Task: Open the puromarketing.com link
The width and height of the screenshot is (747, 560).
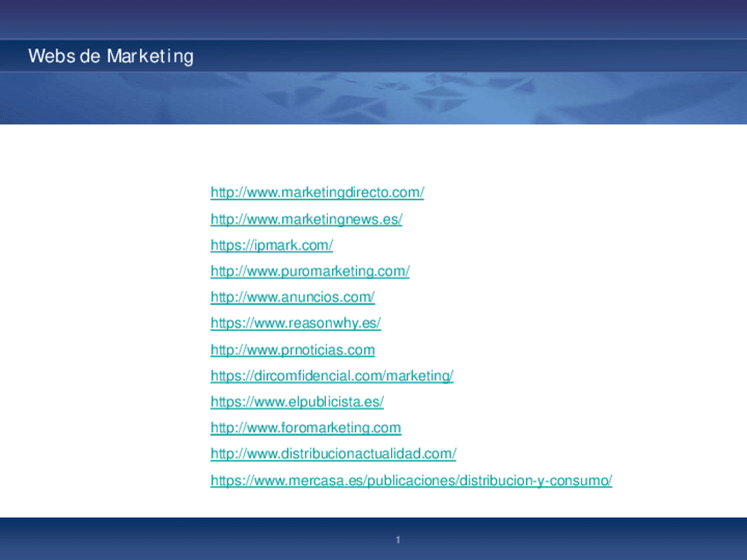Action: click(309, 271)
